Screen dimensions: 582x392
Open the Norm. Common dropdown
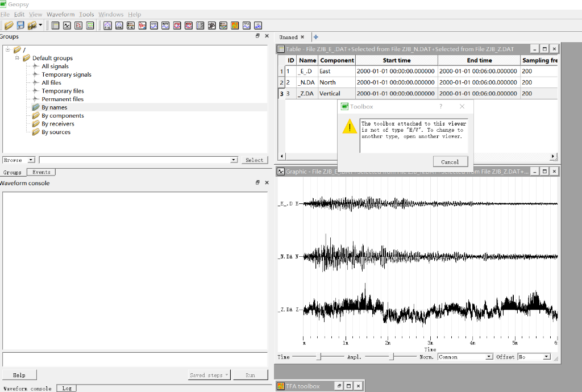coord(489,357)
